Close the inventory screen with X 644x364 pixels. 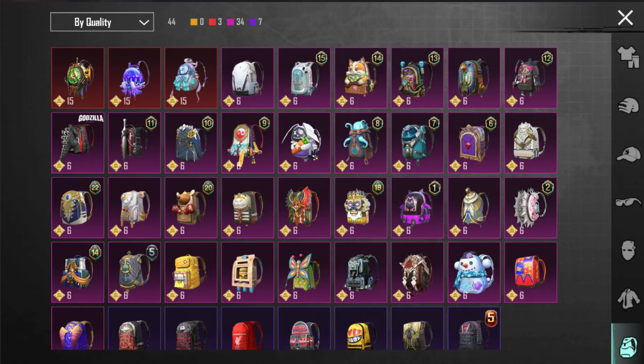[625, 18]
